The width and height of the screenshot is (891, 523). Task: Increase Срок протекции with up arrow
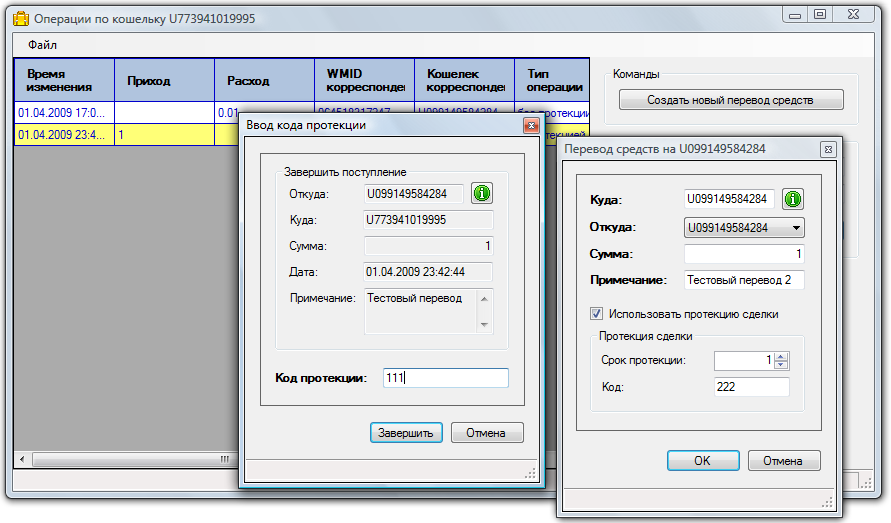tap(782, 356)
